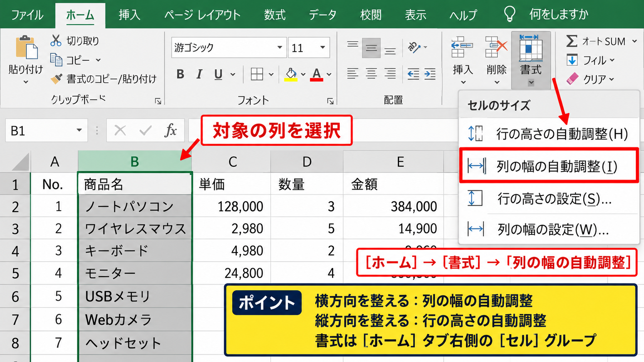Click the Paste (貼り付け) clipboard icon
644x362 pixels.
pos(26,48)
